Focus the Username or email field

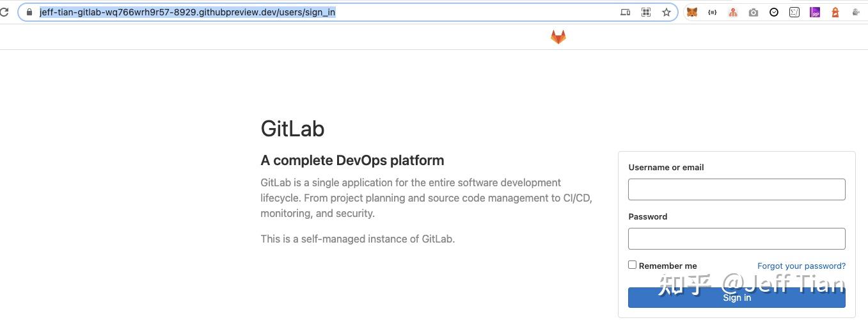coord(737,189)
